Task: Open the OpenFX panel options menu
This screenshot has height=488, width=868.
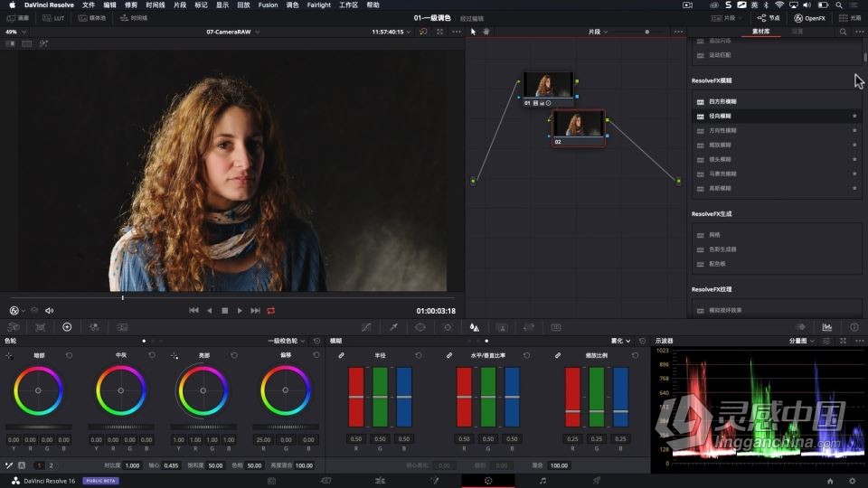Action: pos(859,32)
